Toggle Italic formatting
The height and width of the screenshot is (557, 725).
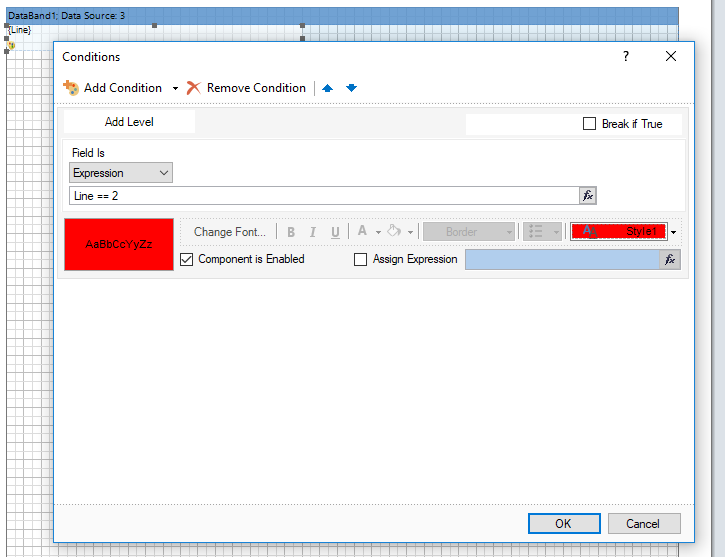[x=313, y=232]
